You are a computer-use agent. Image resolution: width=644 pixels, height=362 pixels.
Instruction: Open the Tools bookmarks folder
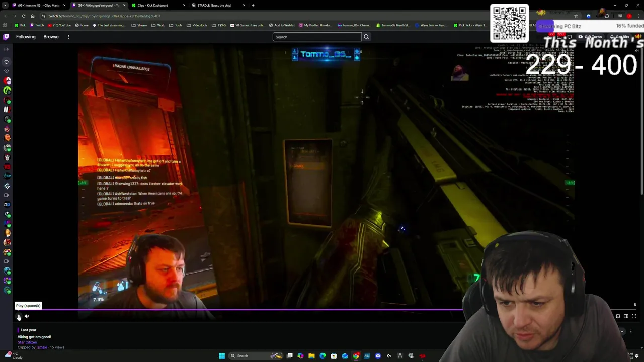coord(176,25)
